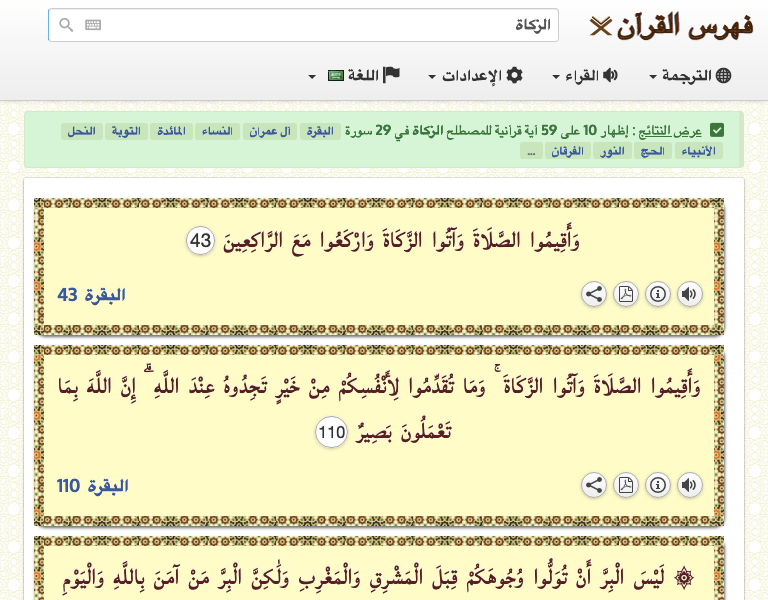Open the القراء reciters dropdown
The height and width of the screenshot is (600, 768).
point(585,76)
